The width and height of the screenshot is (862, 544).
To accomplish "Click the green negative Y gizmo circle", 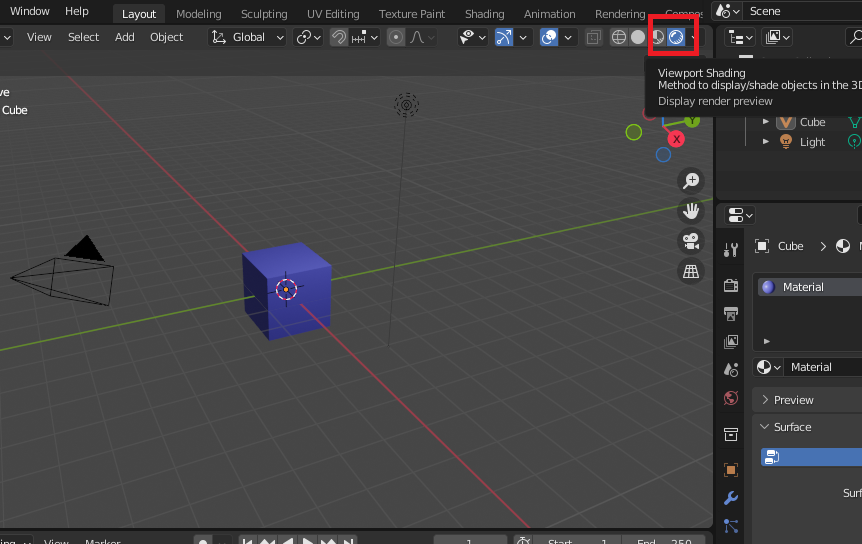I will click(x=633, y=132).
